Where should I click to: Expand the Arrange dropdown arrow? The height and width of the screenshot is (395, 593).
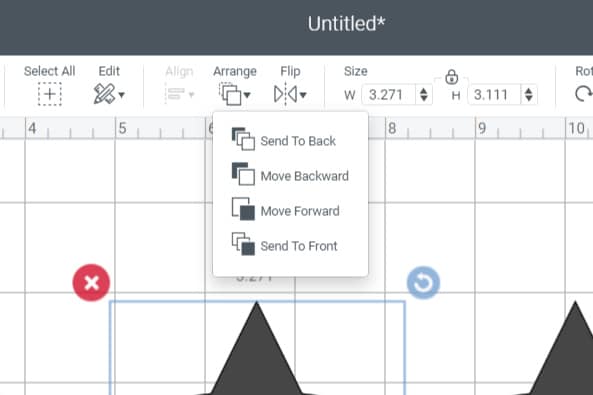247,95
